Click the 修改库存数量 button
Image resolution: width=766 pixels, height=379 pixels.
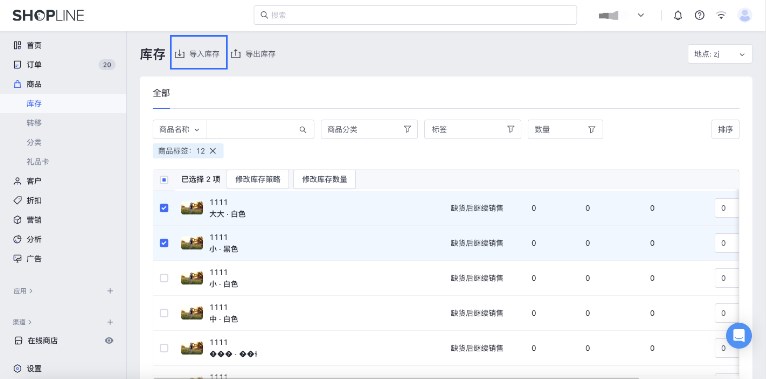tap(324, 179)
